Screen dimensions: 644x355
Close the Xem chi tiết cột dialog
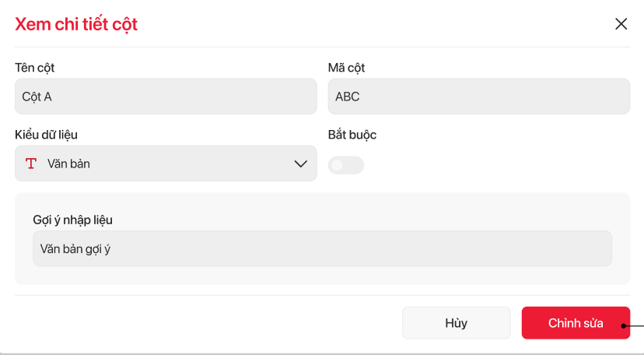click(621, 23)
